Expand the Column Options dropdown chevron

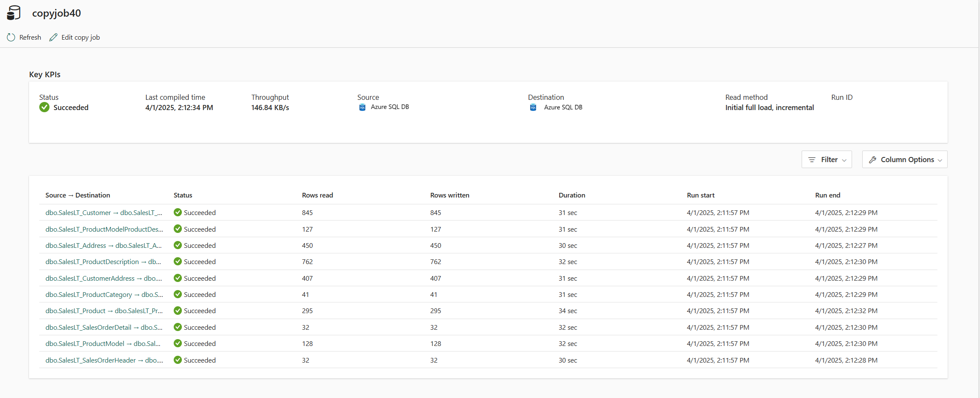click(x=940, y=160)
